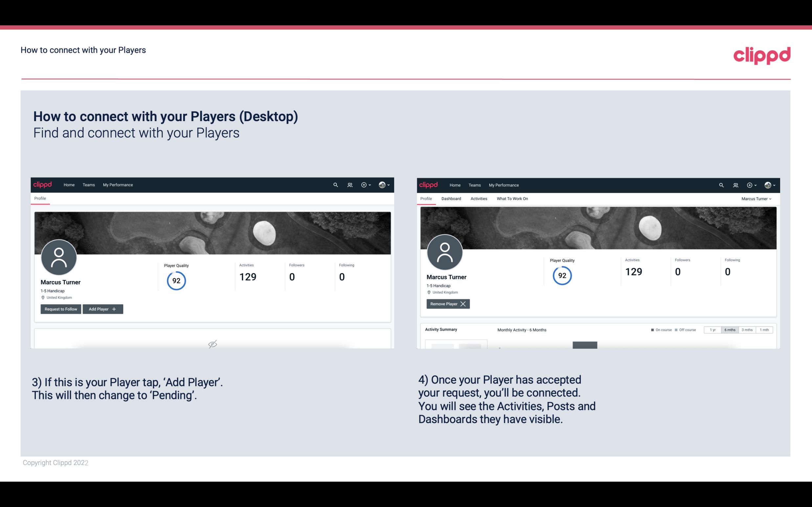Image resolution: width=812 pixels, height=507 pixels.
Task: Select the '6 mths' activity toggle filter
Action: [730, 329]
